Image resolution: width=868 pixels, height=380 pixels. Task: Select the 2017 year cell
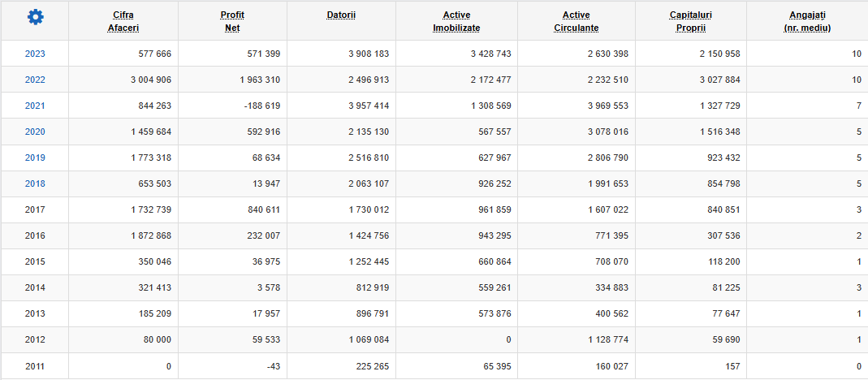pyautogui.click(x=35, y=210)
